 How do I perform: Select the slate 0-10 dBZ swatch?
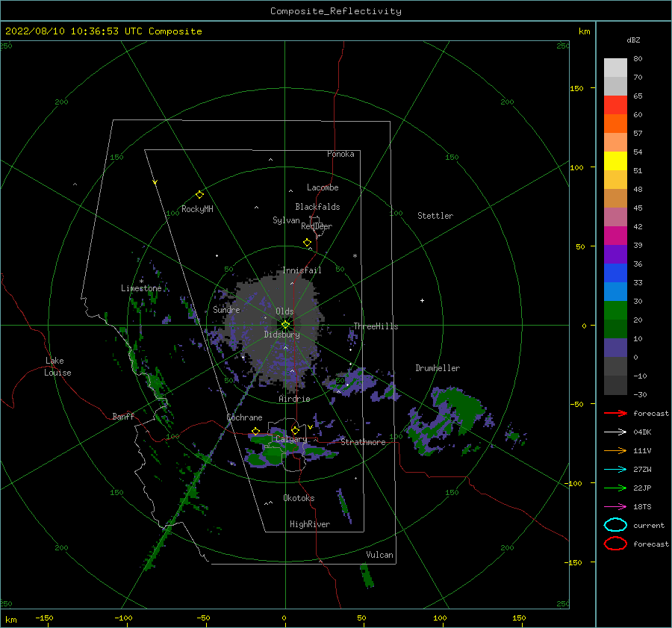click(615, 348)
